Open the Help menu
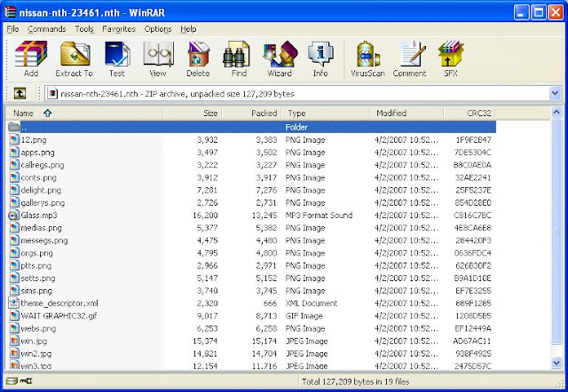Image resolution: width=568 pixels, height=392 pixels. click(188, 29)
